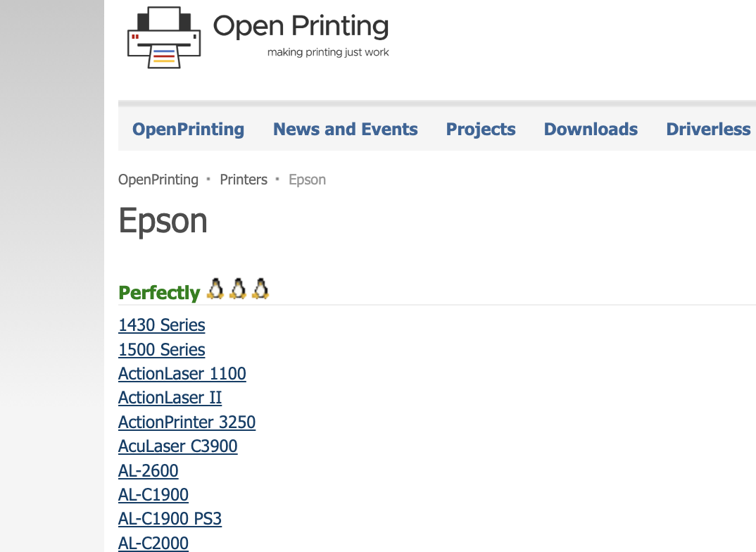Go to the Downloads menu

point(591,130)
